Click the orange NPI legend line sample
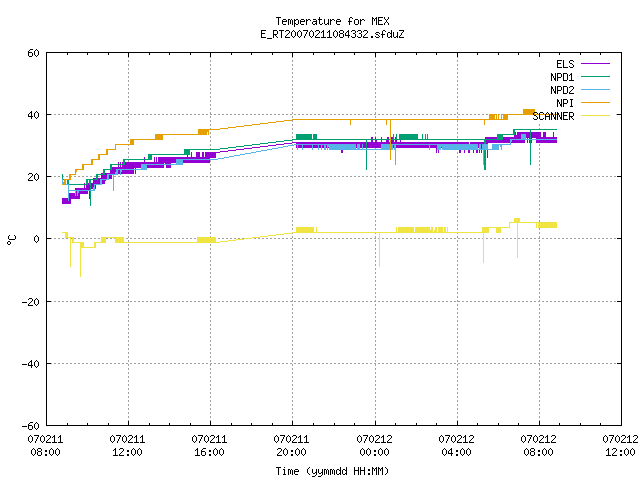This screenshot has height=480, width=640. (595, 103)
